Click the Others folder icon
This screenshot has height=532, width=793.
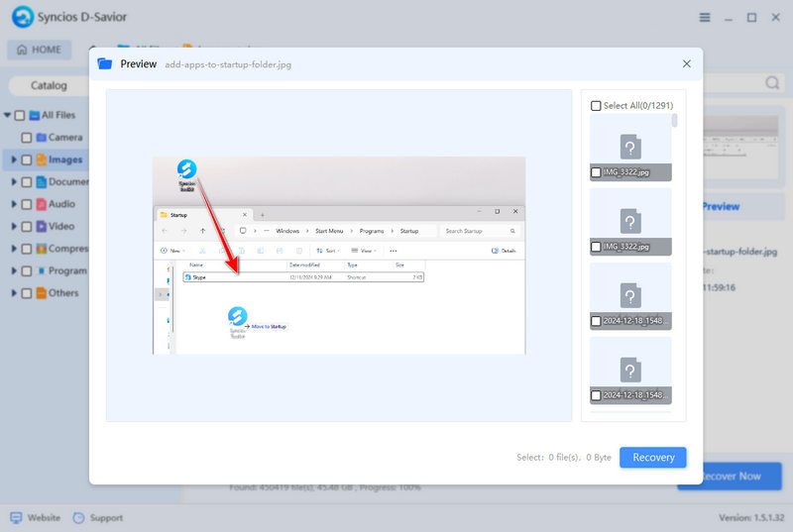pyautogui.click(x=41, y=293)
